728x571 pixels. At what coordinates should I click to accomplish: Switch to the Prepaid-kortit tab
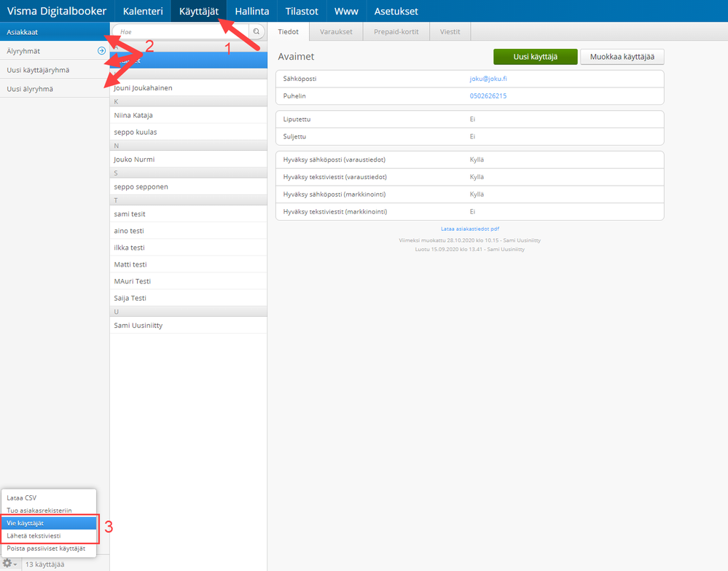tap(396, 31)
